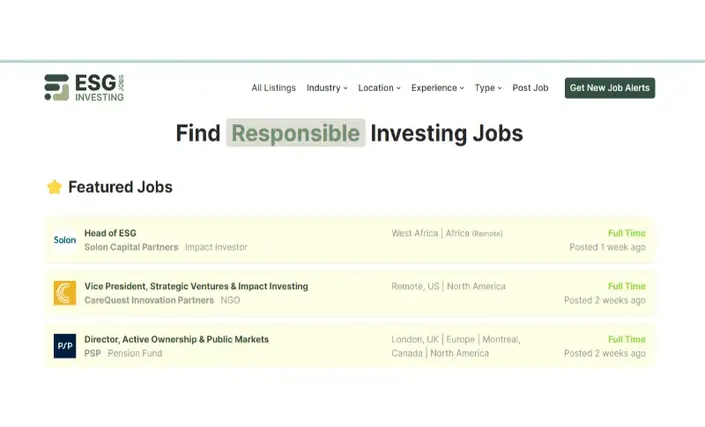Screen dimensions: 705x427
Task: Open the Type dropdown menu
Action: (x=488, y=88)
